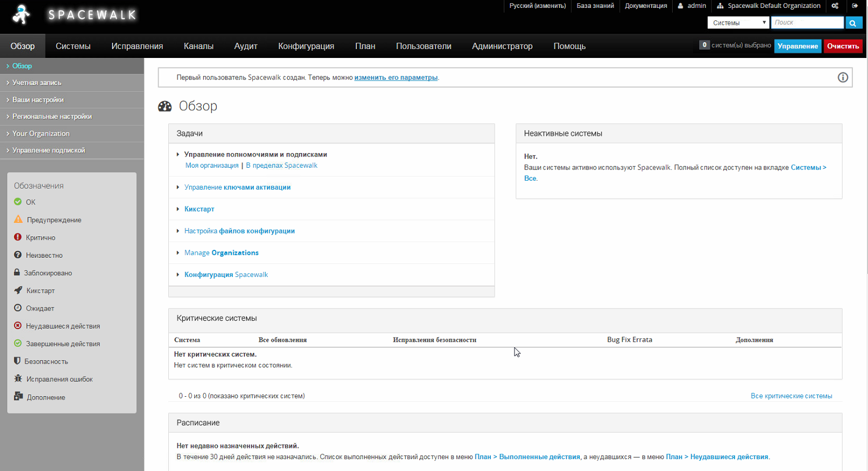Click the dashboard icon beside Обзор heading
Image resolution: width=868 pixels, height=471 pixels.
click(165, 106)
